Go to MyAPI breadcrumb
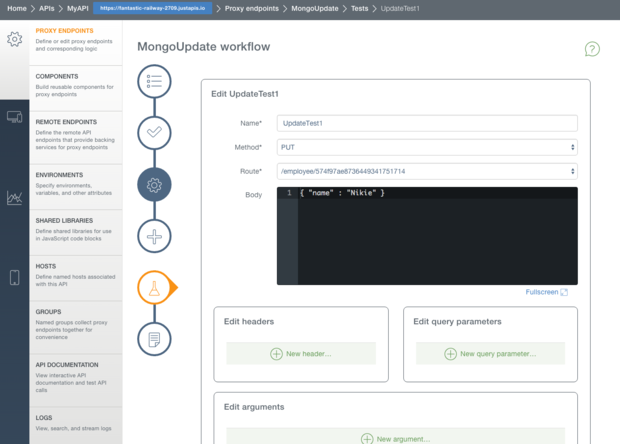 78,8
